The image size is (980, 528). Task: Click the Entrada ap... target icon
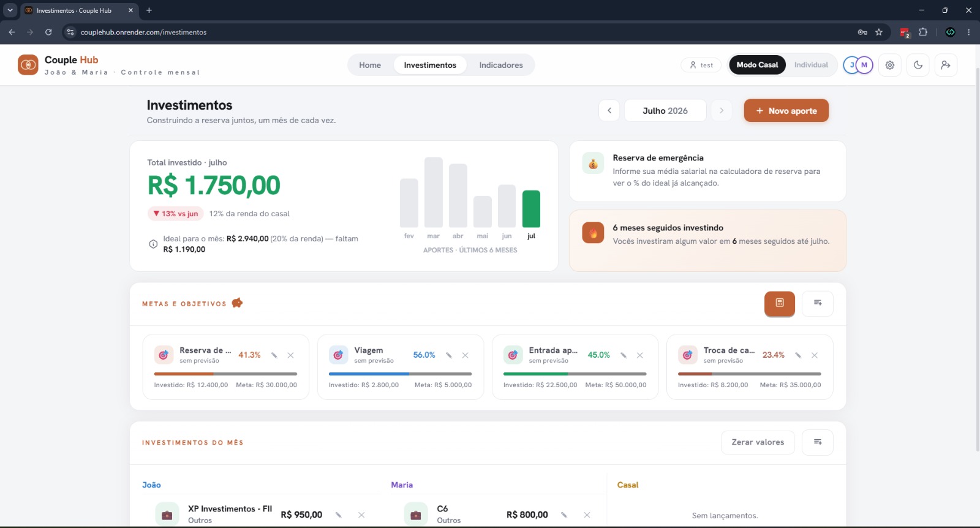click(513, 355)
